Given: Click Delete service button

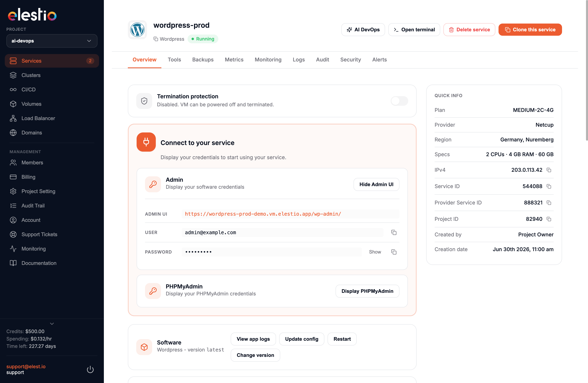Looking at the screenshot, I should click(469, 30).
